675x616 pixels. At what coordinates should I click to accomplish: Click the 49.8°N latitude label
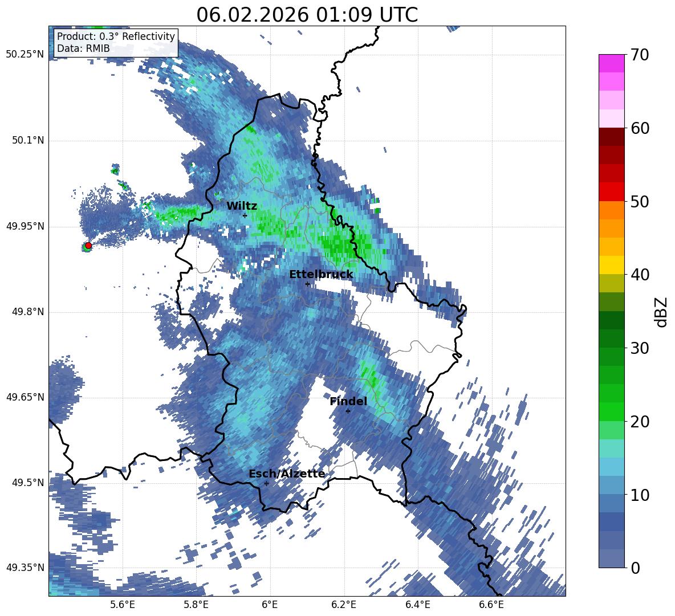(27, 312)
